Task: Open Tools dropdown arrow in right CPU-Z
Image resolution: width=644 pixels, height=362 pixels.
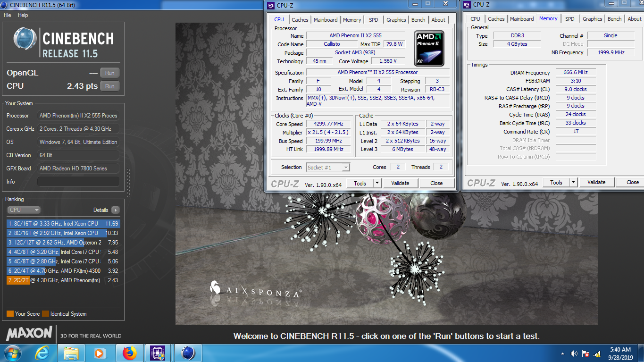Action: tap(574, 182)
